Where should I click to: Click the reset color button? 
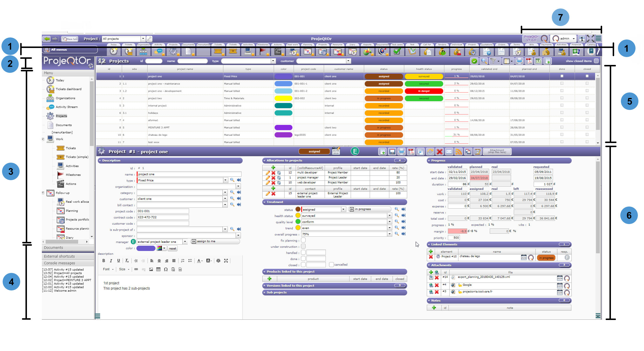172,249
